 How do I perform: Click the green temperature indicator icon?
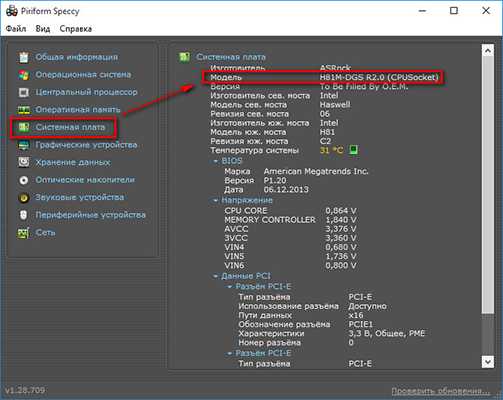click(353, 150)
